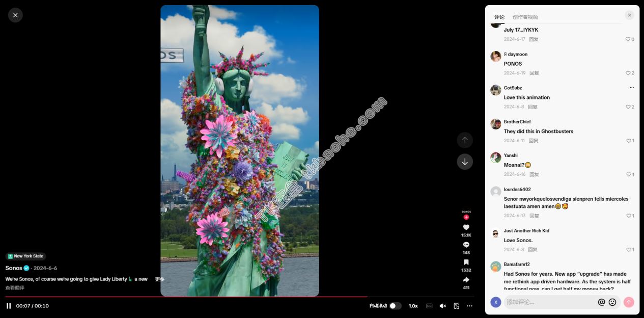Turn on closed captions (CC)
The image size is (644, 318).
click(x=429, y=306)
